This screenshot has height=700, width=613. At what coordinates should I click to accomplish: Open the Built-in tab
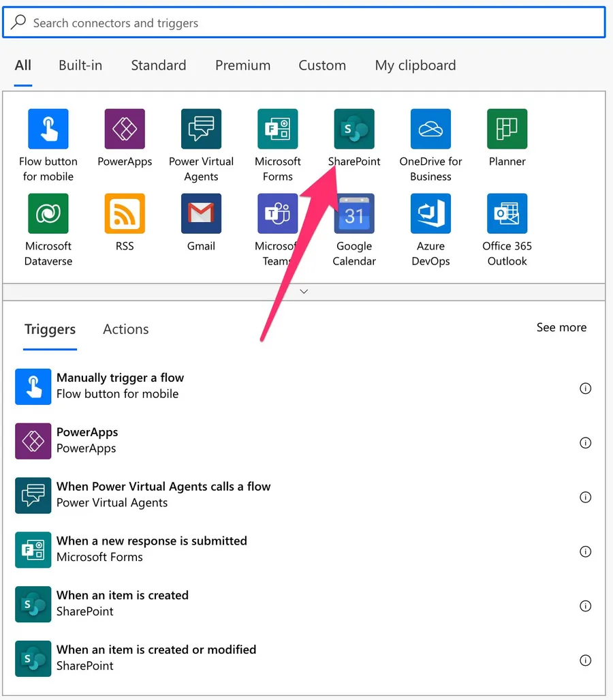point(80,65)
